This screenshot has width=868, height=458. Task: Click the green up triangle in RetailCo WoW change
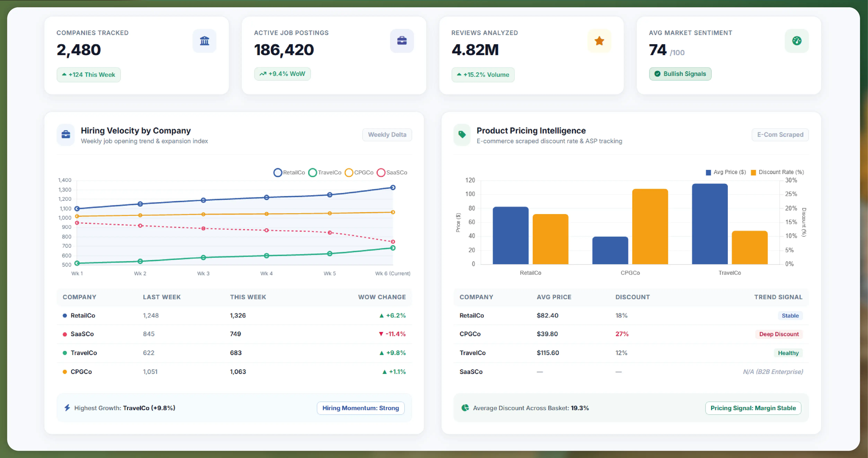[381, 316]
